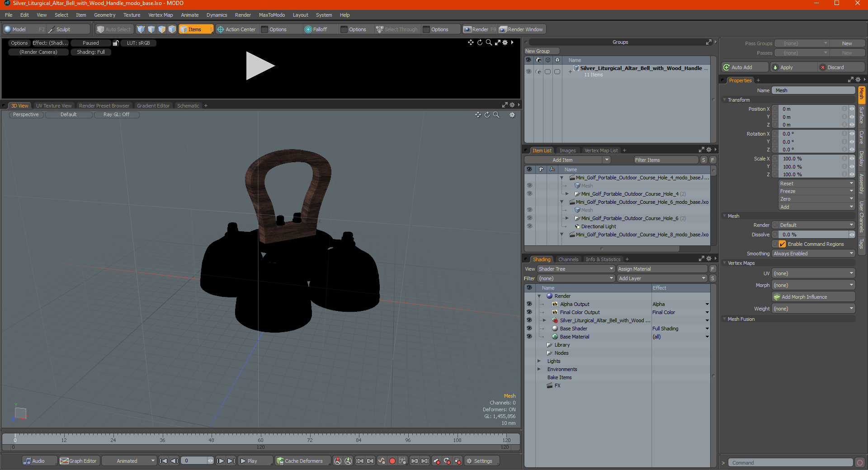Switch to Schematic tab
The width and height of the screenshot is (868, 470).
pyautogui.click(x=188, y=106)
